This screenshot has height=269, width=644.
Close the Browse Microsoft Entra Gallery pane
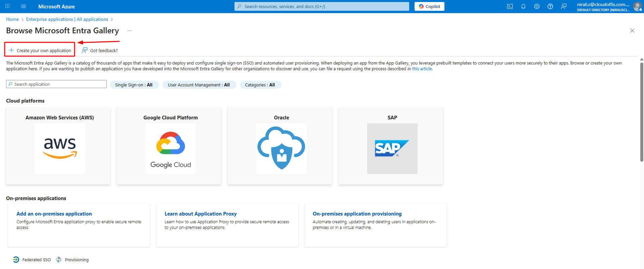coord(632,31)
